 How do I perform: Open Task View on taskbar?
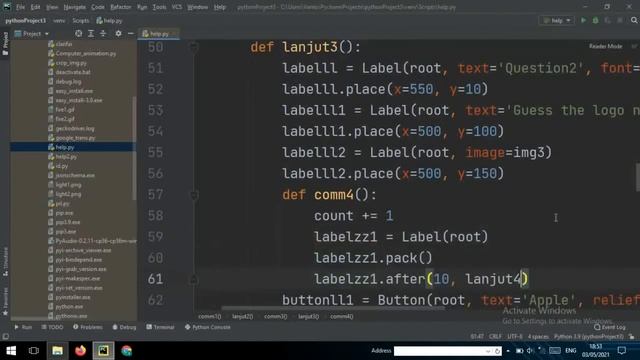coord(34,351)
